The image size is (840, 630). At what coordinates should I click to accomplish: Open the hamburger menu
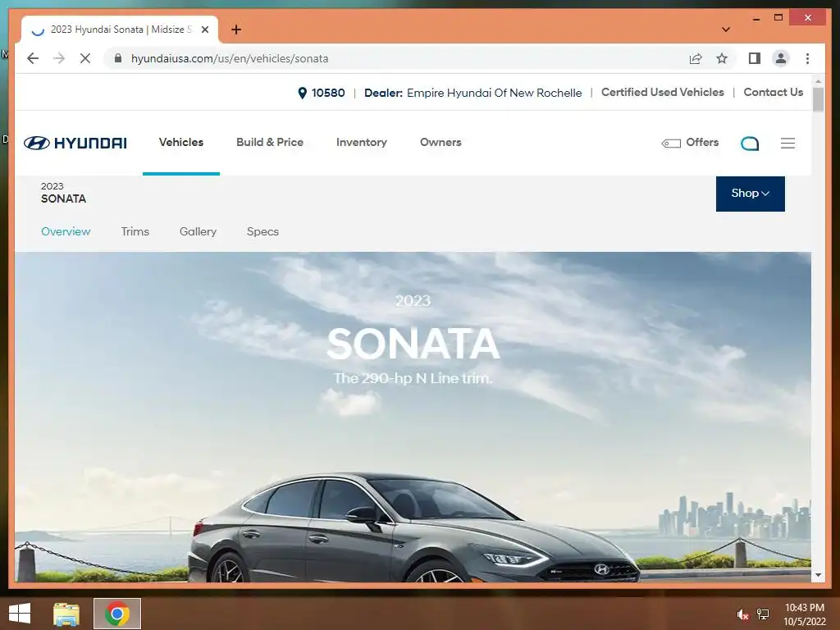pyautogui.click(x=787, y=143)
